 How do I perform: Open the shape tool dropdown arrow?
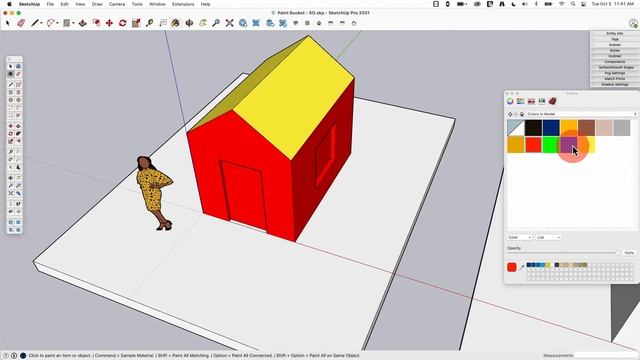(73, 23)
